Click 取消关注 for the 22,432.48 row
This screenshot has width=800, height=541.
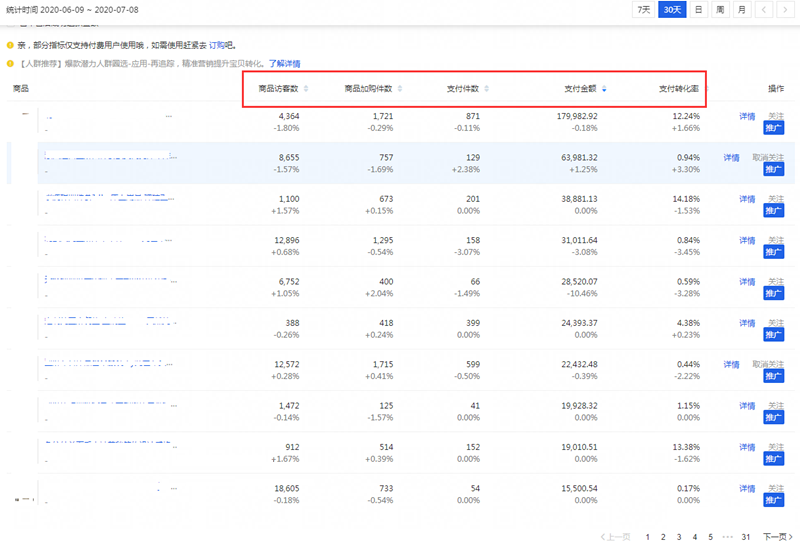click(x=768, y=364)
